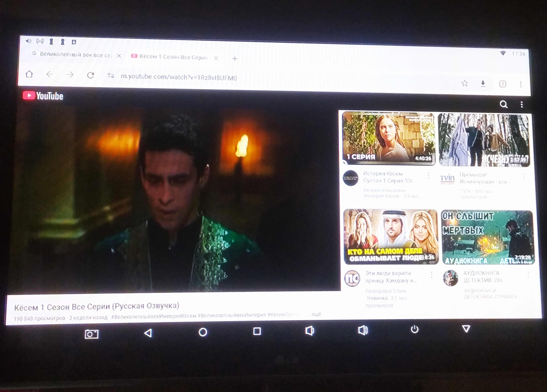Hide navigation bar with down triangle

pos(466,328)
